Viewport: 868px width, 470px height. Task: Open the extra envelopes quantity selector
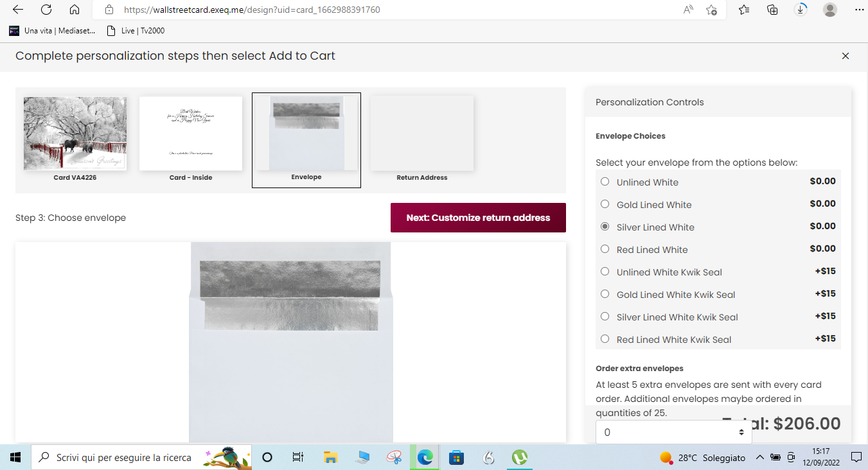(x=673, y=432)
